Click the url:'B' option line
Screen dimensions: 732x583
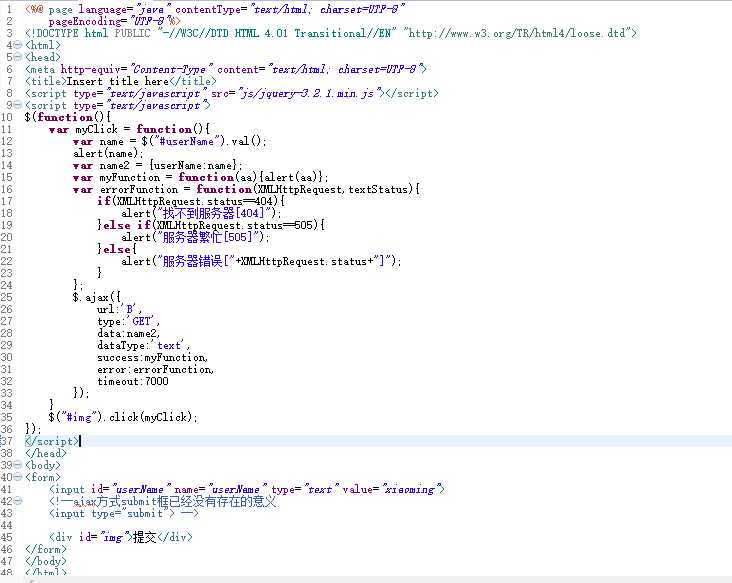coord(119,309)
